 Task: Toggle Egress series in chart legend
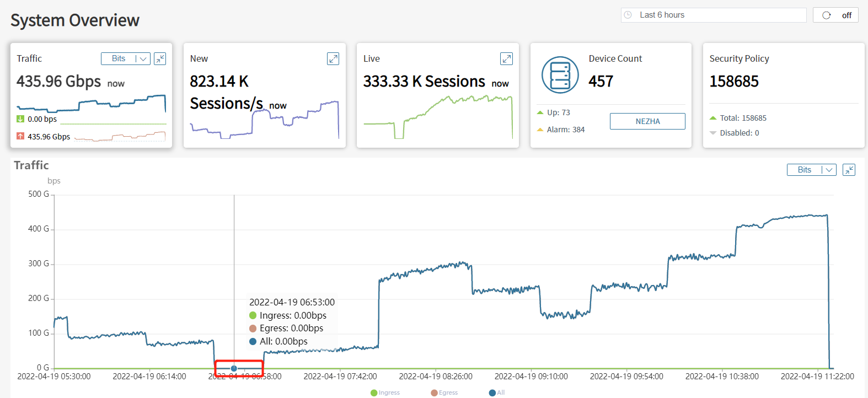click(x=444, y=392)
